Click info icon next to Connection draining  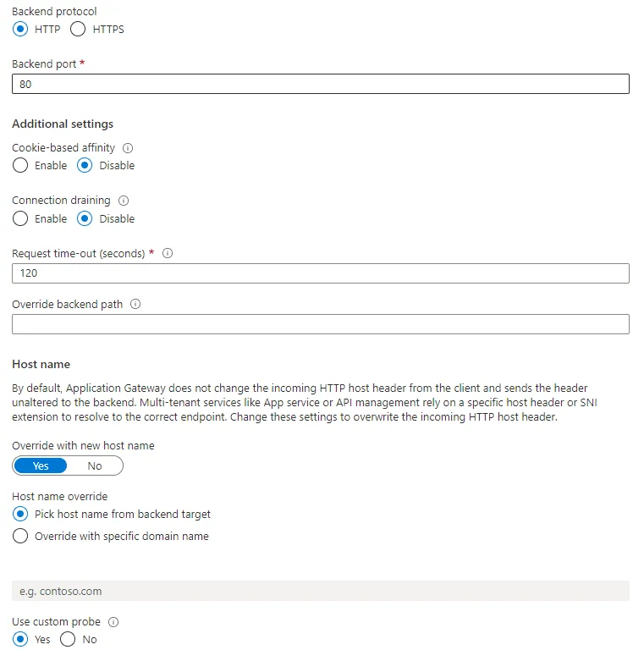[x=124, y=201]
